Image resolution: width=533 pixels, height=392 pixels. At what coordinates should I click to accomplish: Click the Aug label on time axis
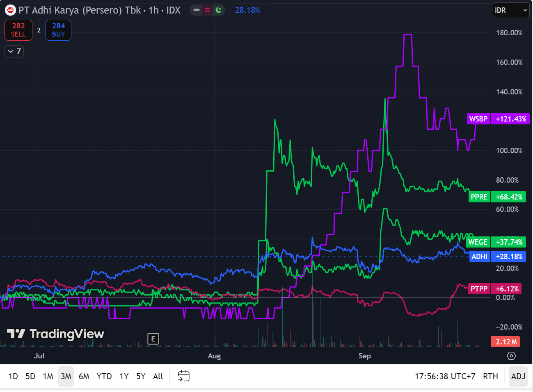pyautogui.click(x=214, y=356)
